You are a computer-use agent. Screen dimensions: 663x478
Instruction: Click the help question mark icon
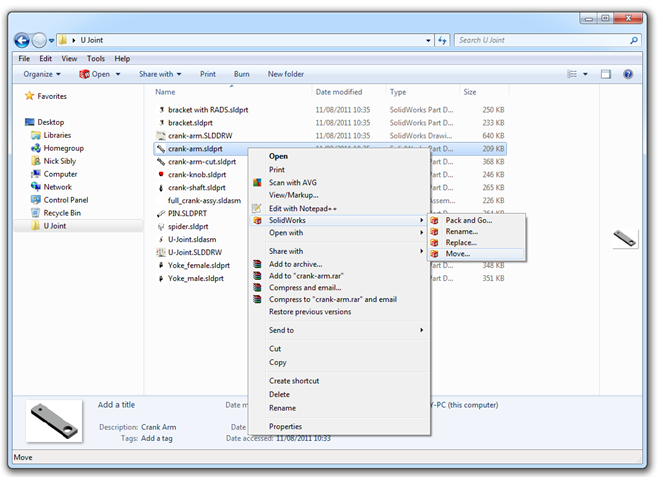(x=628, y=74)
